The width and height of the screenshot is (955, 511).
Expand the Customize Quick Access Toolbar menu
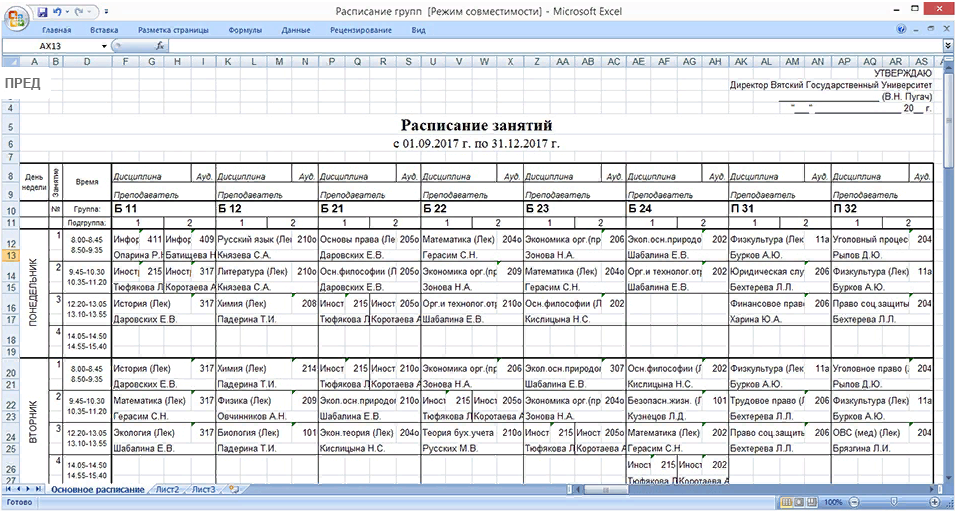107,10
